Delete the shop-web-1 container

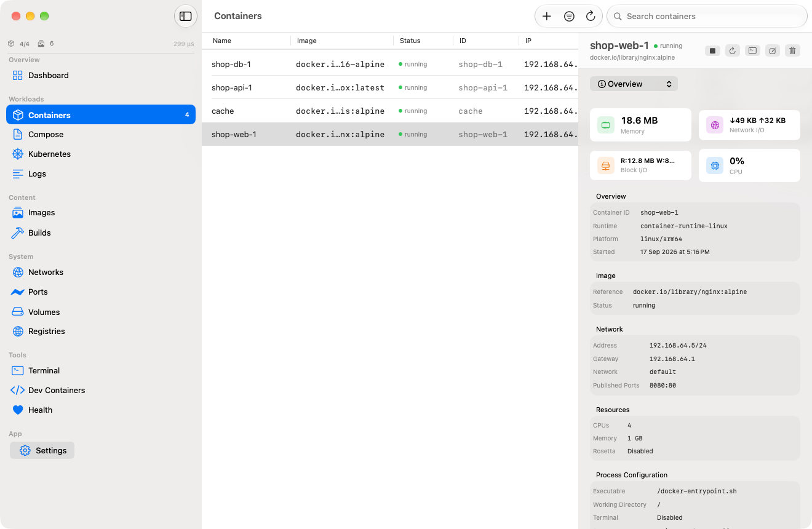click(792, 50)
